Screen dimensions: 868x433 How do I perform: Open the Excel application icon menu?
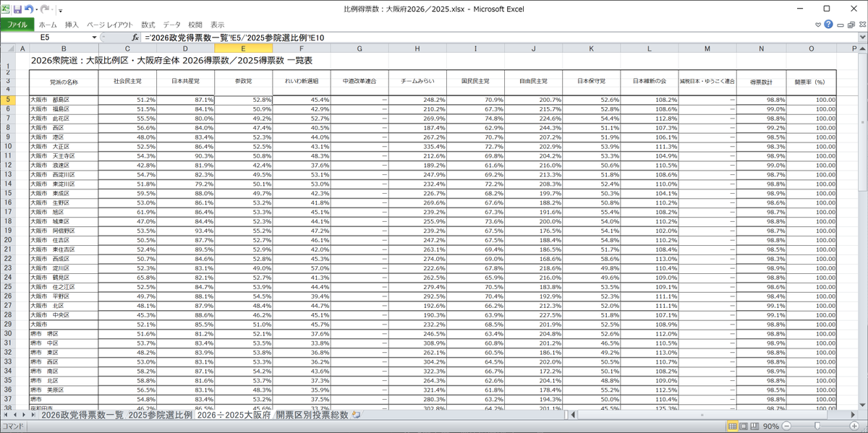6,9
